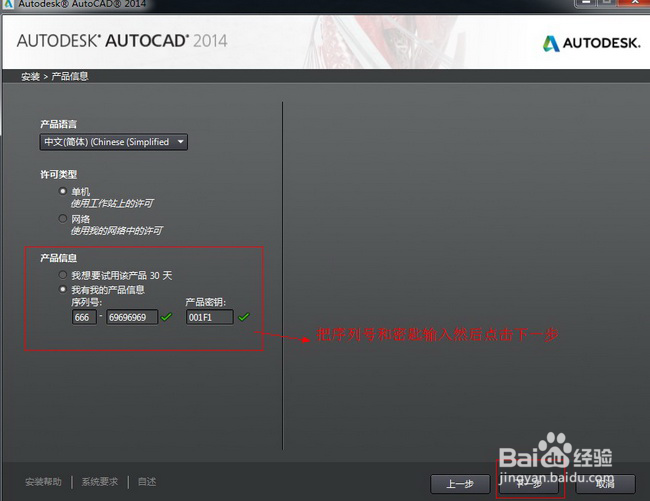Close the installer window
Viewport: 650px width, 501px height.
pos(635,2)
